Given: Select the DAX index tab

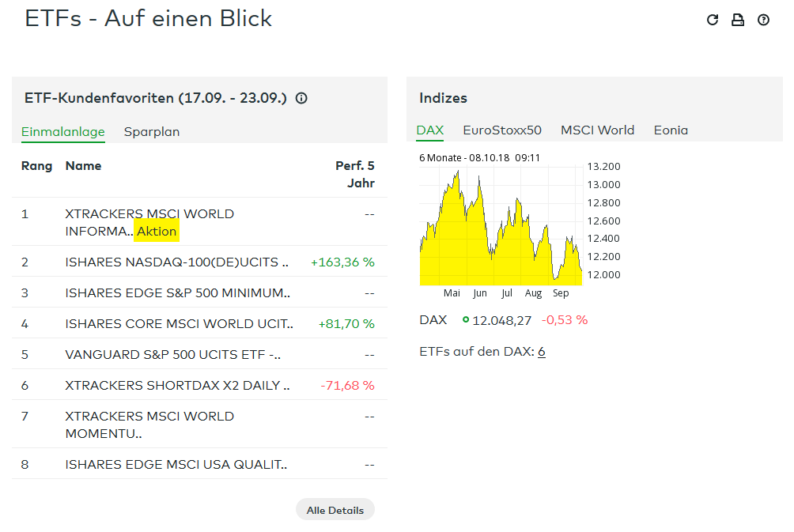Looking at the screenshot, I should 430,130.
